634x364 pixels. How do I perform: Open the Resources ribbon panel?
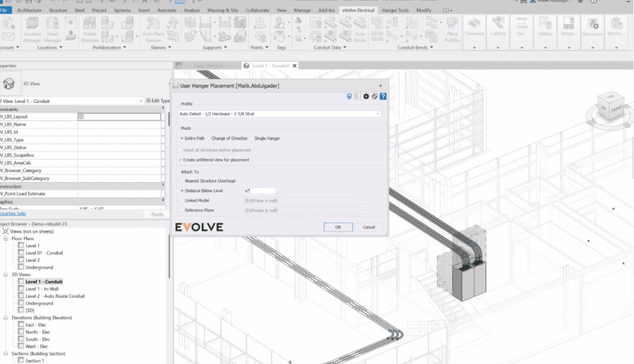[593, 32]
